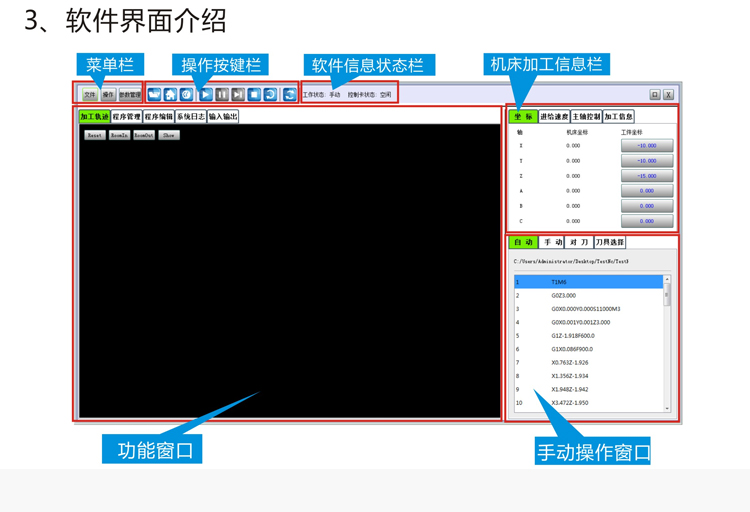
Task: Switch to the 系统日志 tab
Action: tap(191, 116)
